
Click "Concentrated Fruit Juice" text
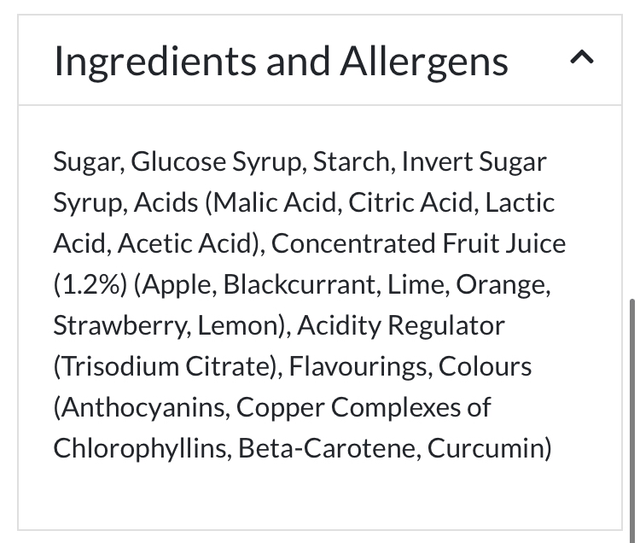coord(418,244)
